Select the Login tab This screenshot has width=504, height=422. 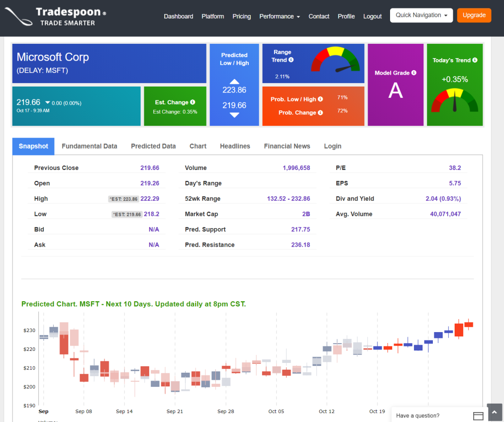(333, 147)
